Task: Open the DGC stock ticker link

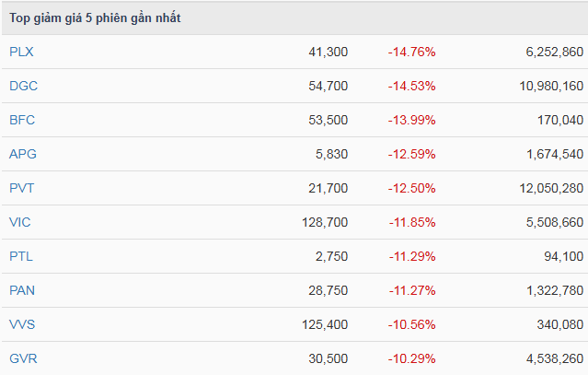Action: tap(23, 86)
